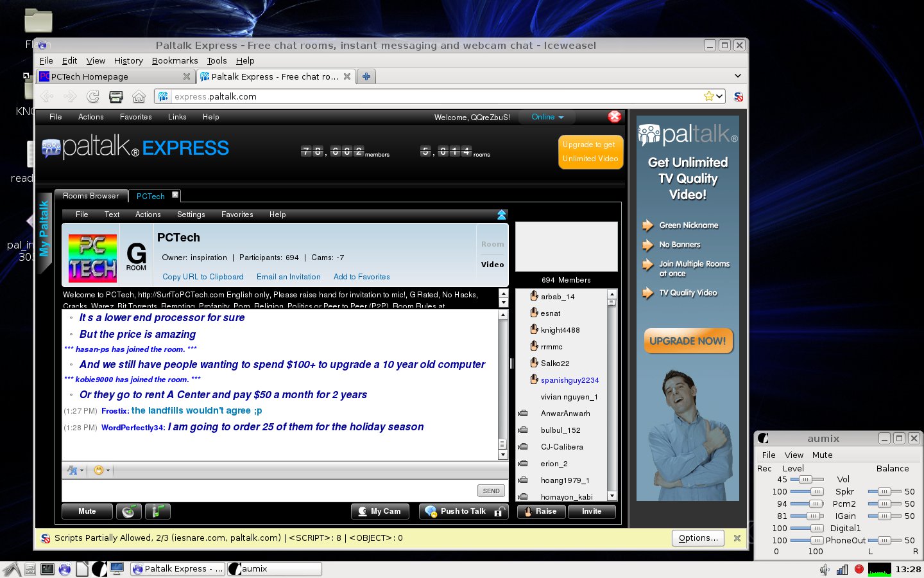Screen dimensions: 924x578
Task: Open the Bookmarks menu in Iceweasel
Action: (x=175, y=60)
